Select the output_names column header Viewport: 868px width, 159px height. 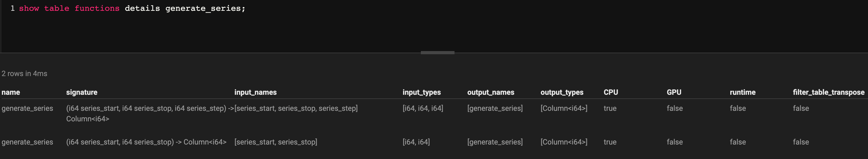491,92
